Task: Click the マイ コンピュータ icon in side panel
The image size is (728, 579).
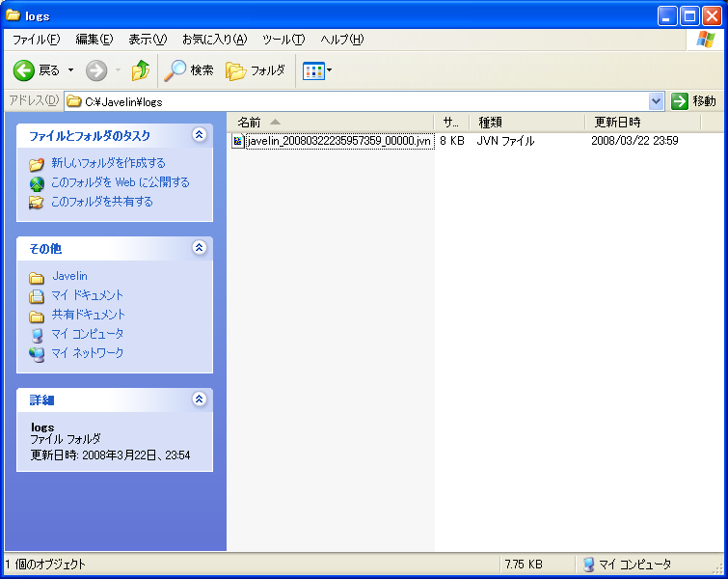Action: [37, 335]
